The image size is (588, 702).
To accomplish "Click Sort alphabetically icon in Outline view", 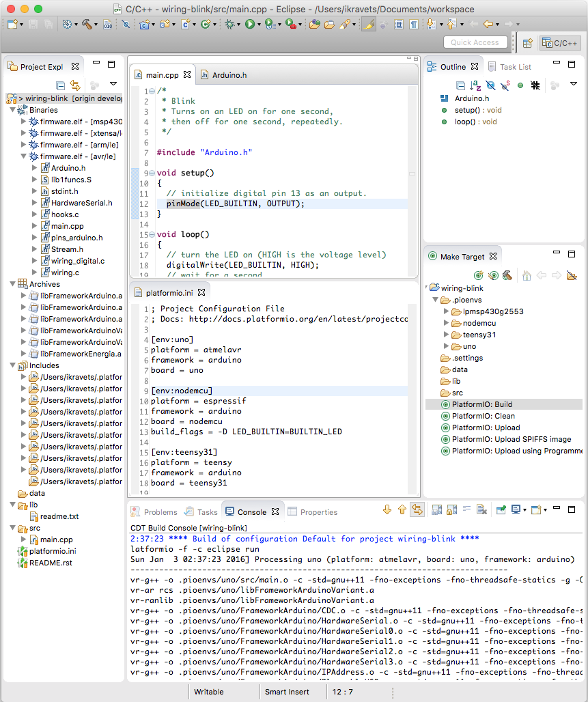I will click(475, 85).
